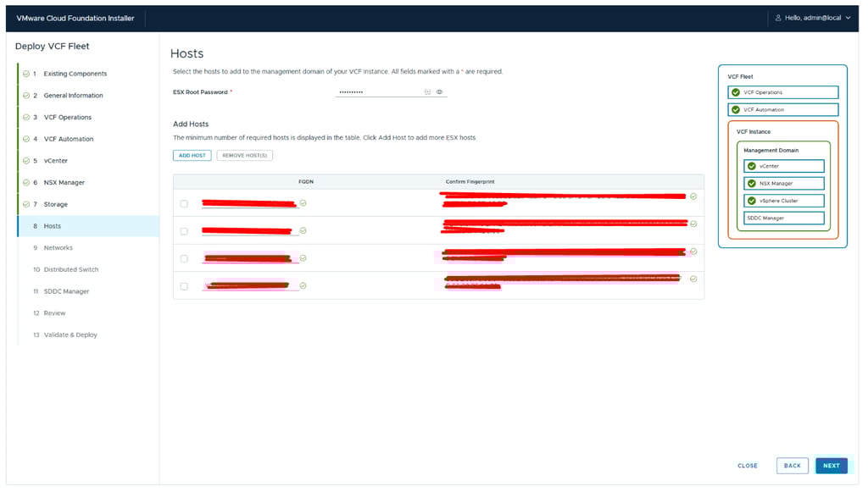Click the VMware Cloud Foundation Installer title
Image resolution: width=868 pixels, height=492 pixels.
click(75, 19)
